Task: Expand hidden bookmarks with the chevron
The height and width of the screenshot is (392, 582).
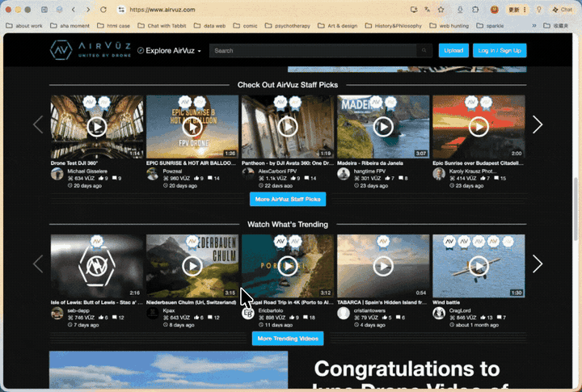Action: [534, 26]
